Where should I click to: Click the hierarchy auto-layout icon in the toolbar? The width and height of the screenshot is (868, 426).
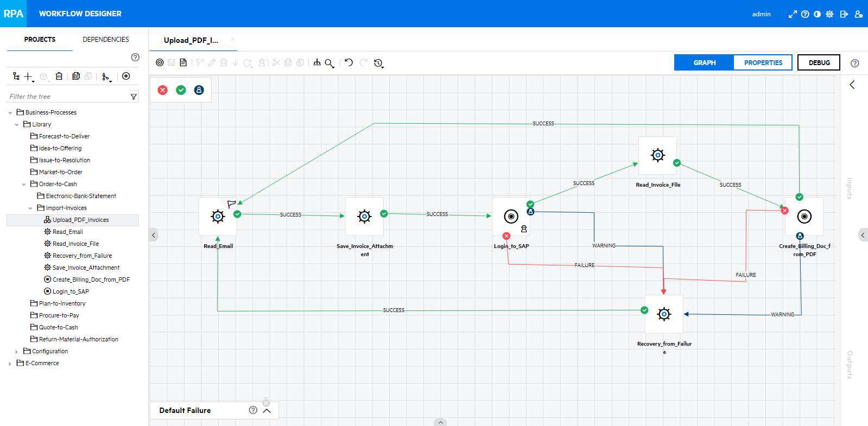(x=317, y=62)
